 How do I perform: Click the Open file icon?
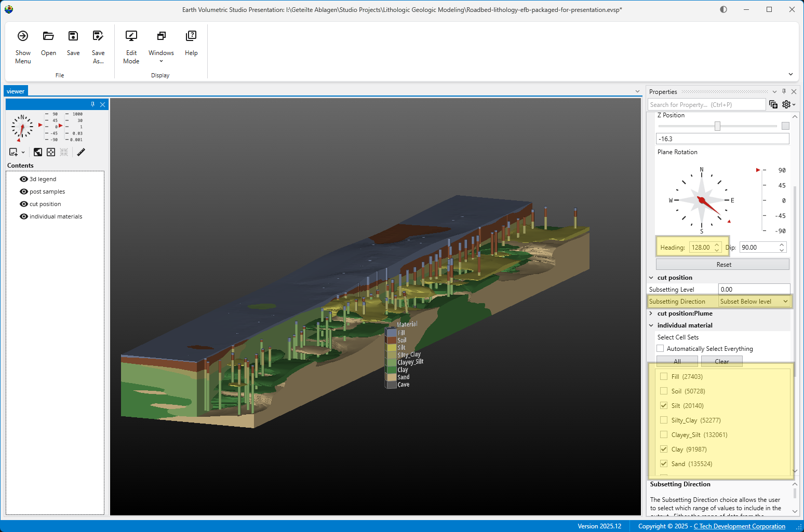[x=48, y=36]
